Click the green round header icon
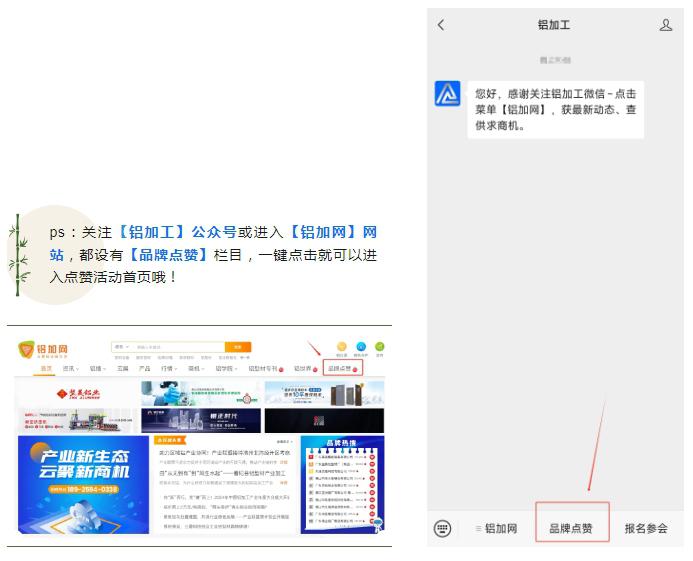This screenshot has height=561, width=693. point(379,347)
